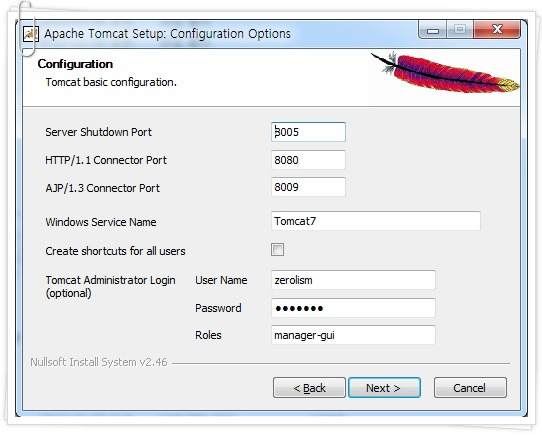Screen dimensions: 542x435
Task: Click the disabled maximize window button
Action: [x=460, y=29]
